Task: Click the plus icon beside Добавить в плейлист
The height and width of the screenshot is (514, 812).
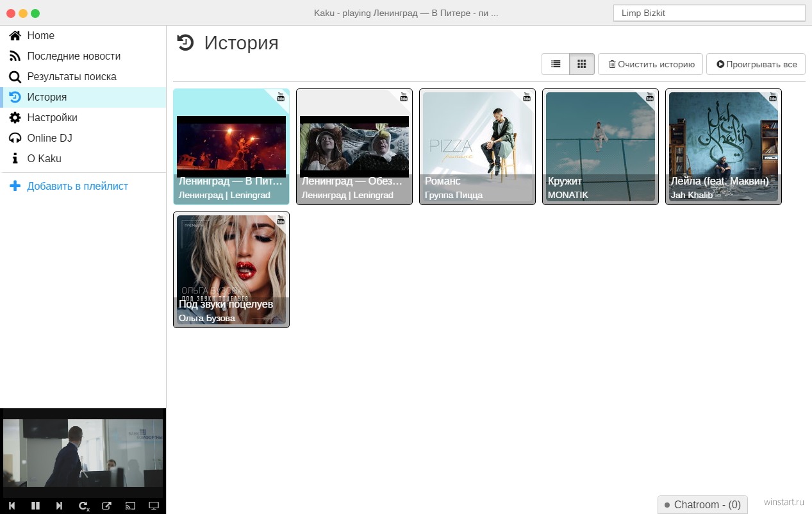Action: point(15,187)
